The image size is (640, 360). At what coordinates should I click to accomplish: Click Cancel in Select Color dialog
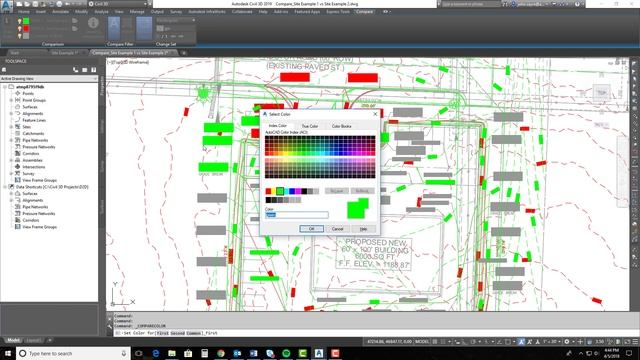tap(337, 229)
